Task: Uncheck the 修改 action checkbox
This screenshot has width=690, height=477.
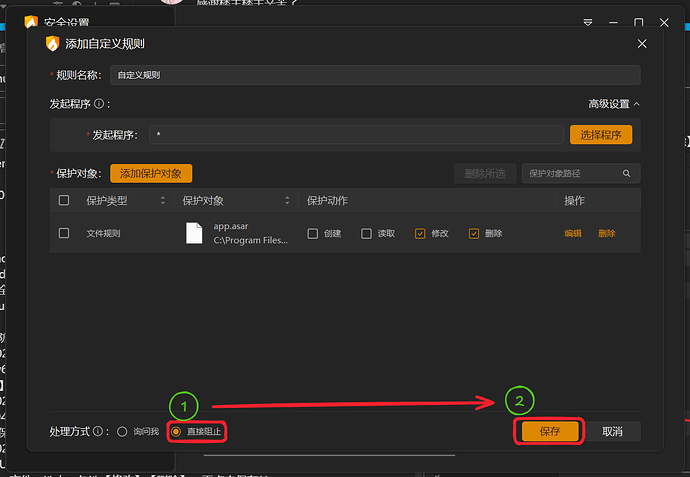Action: (420, 233)
